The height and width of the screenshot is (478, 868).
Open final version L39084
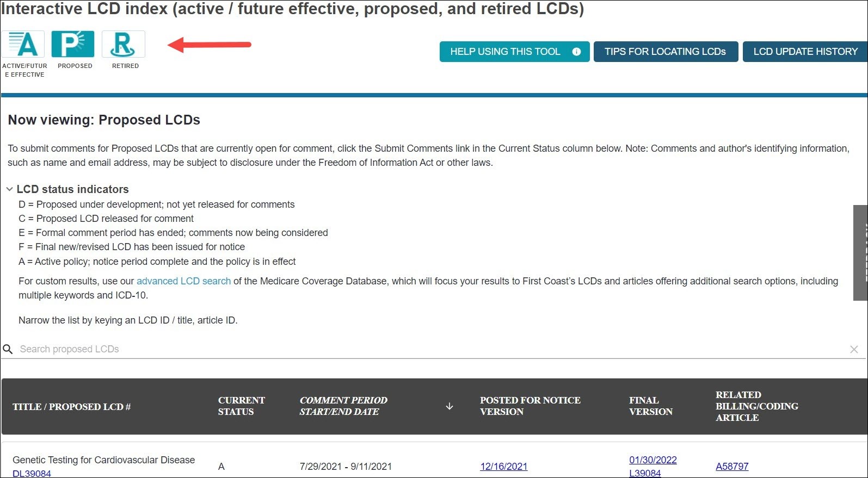644,473
